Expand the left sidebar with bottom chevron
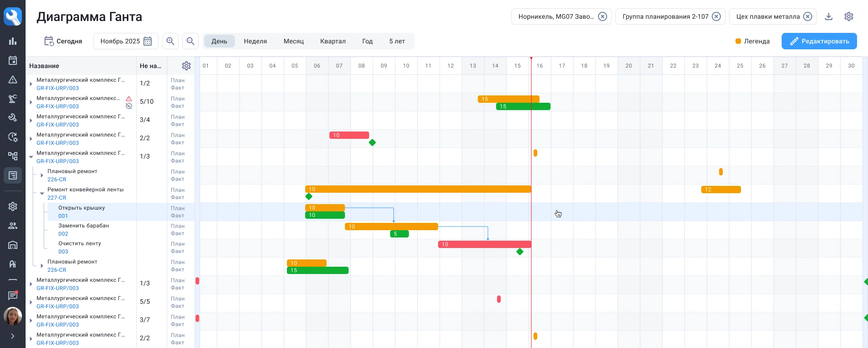The height and width of the screenshot is (348, 868). pyautogui.click(x=13, y=336)
